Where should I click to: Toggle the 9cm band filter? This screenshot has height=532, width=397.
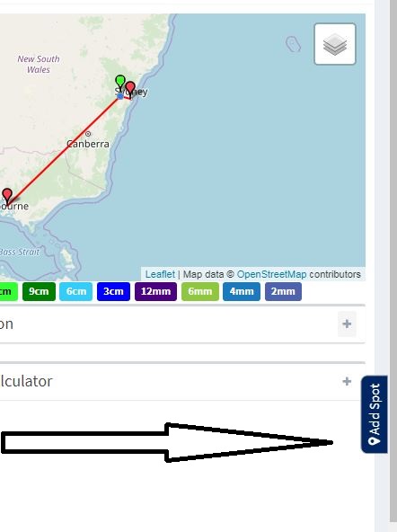coord(39,291)
